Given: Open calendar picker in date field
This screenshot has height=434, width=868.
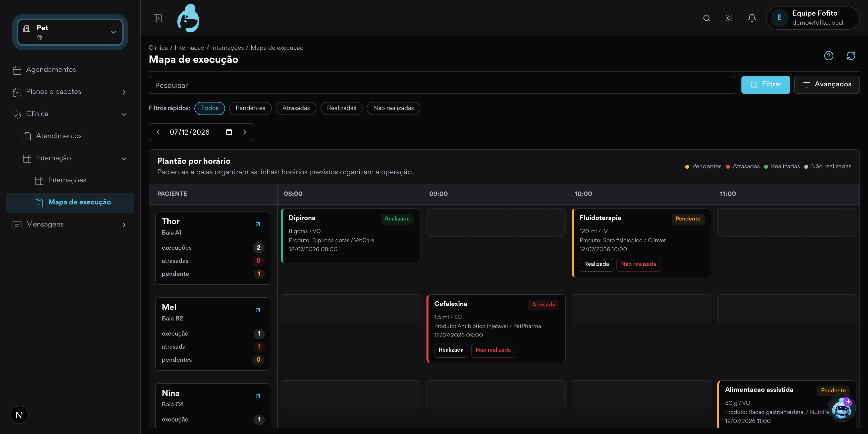Looking at the screenshot, I should (x=229, y=132).
